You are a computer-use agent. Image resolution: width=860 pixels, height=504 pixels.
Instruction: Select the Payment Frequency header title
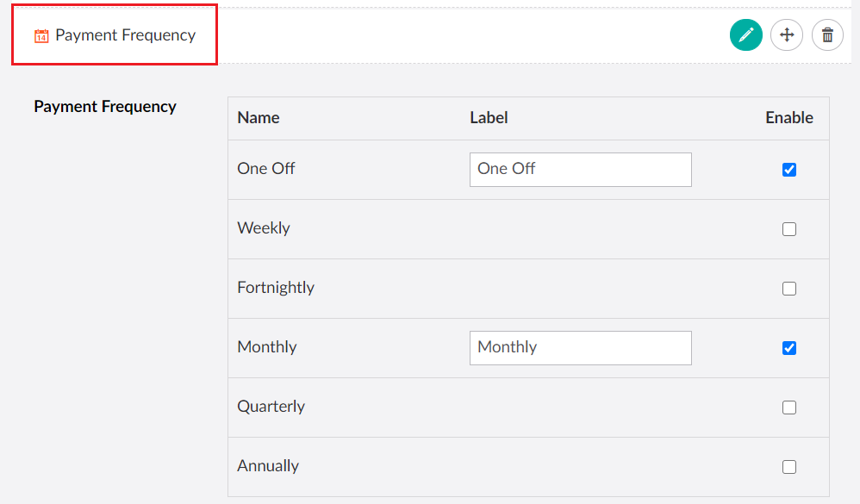pyautogui.click(x=123, y=35)
